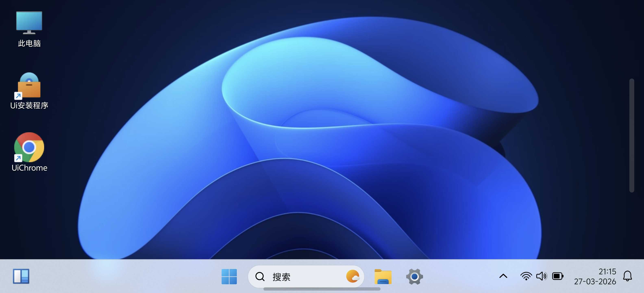Expand hidden system tray icons chevron
The width and height of the screenshot is (644, 293).
(503, 276)
